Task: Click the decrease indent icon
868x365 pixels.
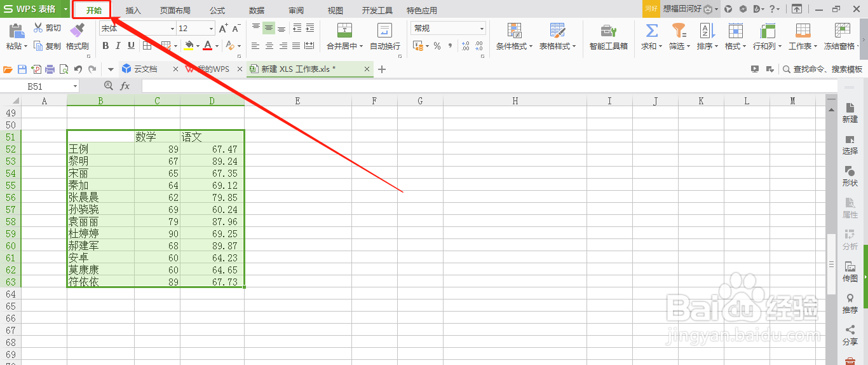Action: pyautogui.click(x=297, y=28)
